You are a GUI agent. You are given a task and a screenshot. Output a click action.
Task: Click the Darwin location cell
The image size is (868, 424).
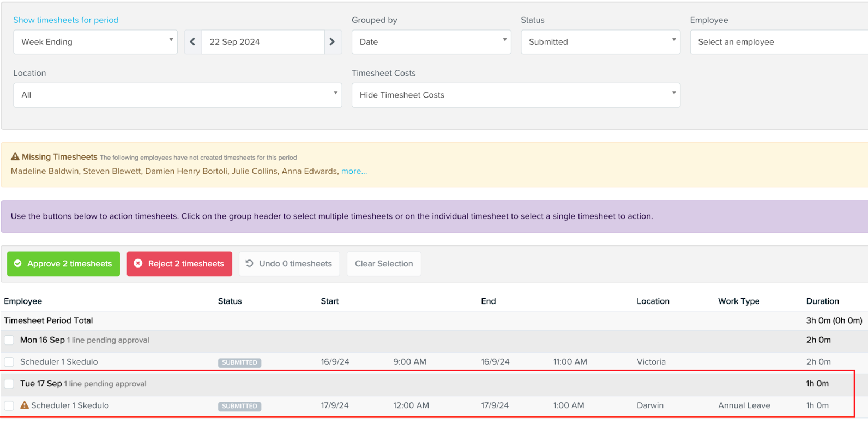pyautogui.click(x=650, y=405)
